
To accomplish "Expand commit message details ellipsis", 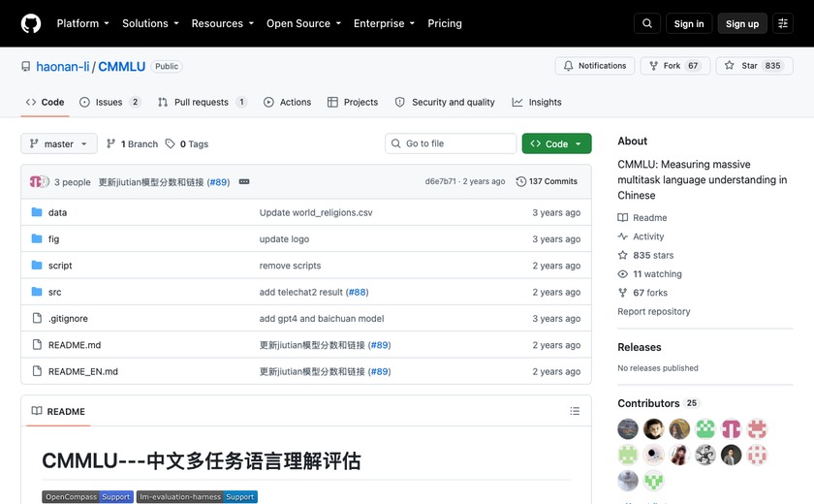I will (244, 181).
